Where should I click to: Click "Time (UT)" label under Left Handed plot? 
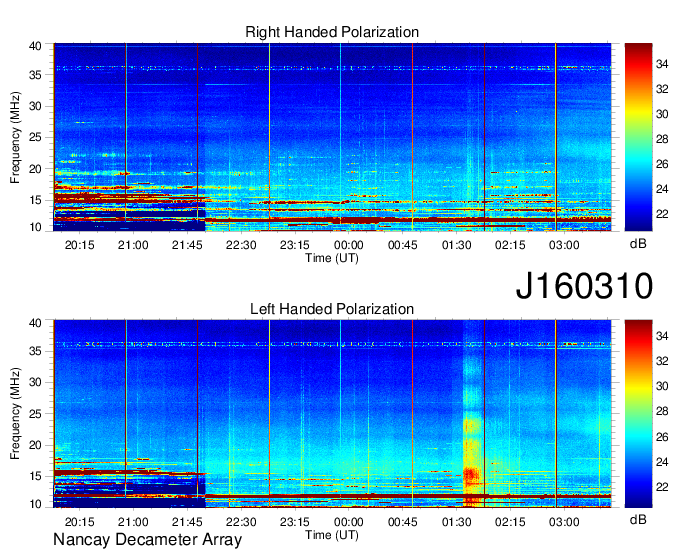click(x=332, y=535)
